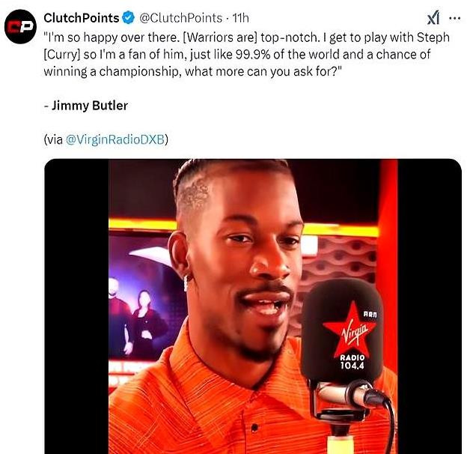
Task: Follow the @VirginRadioDXB mention link
Action: (x=115, y=140)
